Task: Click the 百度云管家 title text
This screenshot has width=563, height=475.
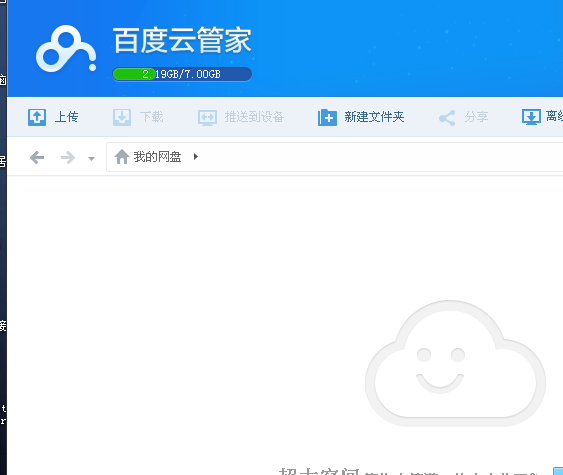Action: pos(182,40)
